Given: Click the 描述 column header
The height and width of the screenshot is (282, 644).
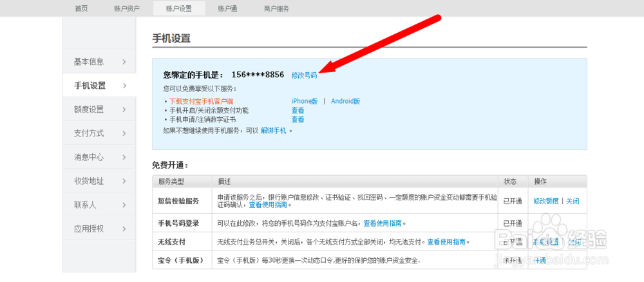Looking at the screenshot, I should (224, 182).
